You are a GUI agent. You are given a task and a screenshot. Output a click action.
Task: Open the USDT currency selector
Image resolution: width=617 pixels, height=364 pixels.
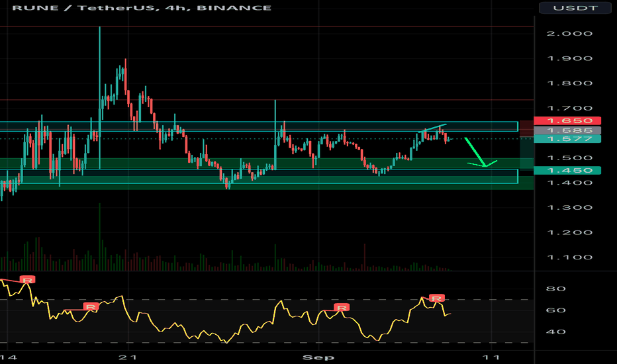(575, 8)
